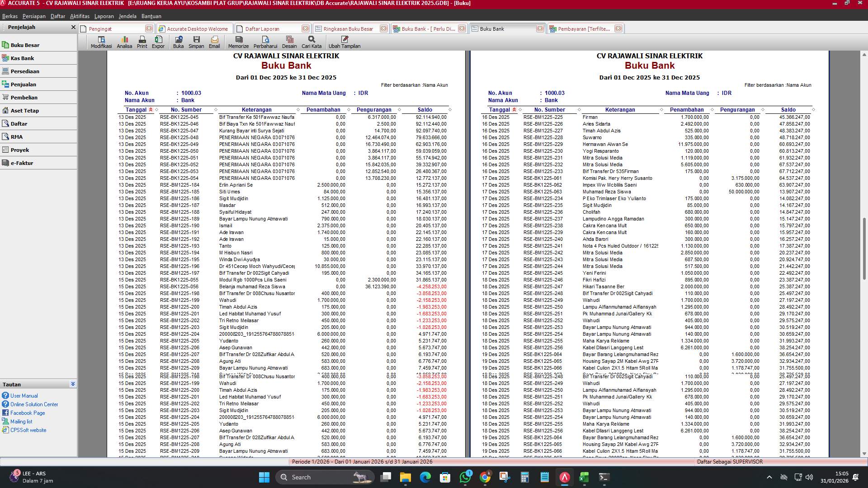Expand the Keterangan column options
The width and height of the screenshot is (868, 488).
pos(297,109)
